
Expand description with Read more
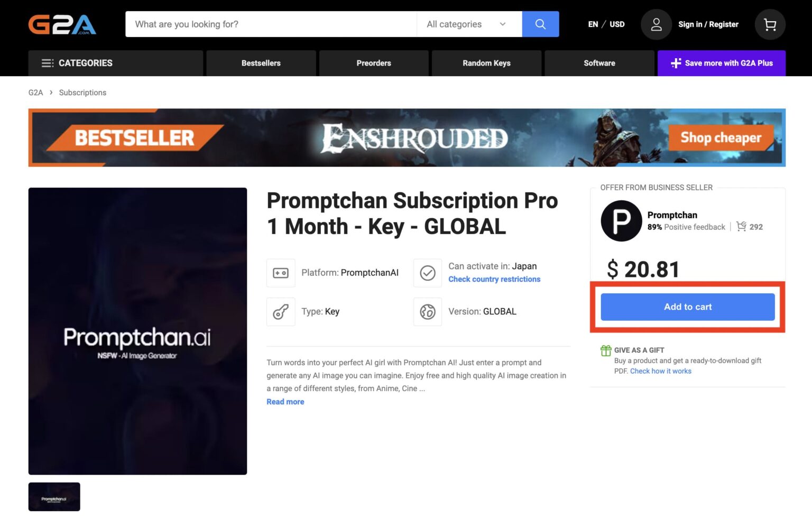[285, 402]
